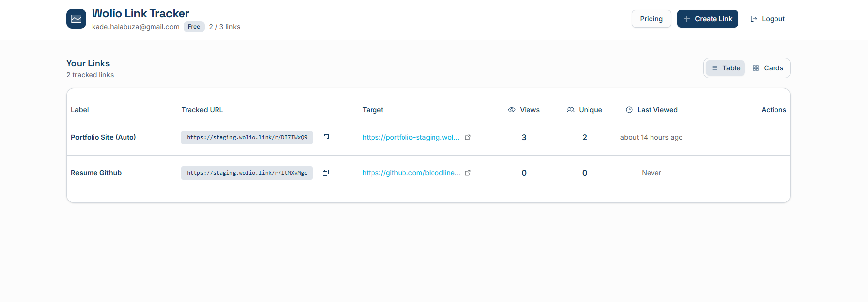Image resolution: width=868 pixels, height=302 pixels.
Task: Log out using the Logout button
Action: [x=768, y=19]
